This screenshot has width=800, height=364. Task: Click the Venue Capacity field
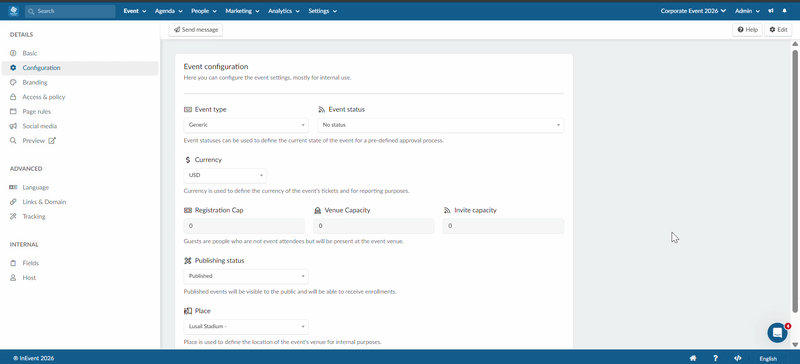[x=374, y=226]
